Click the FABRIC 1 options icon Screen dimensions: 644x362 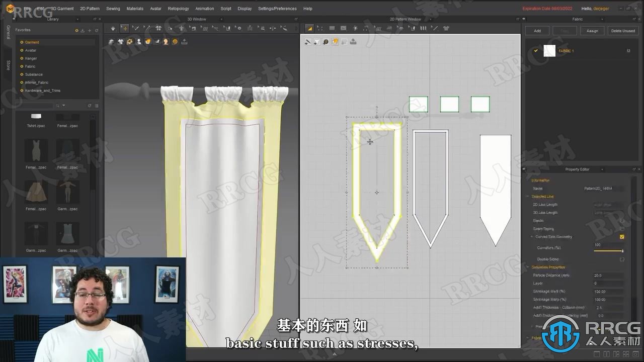628,51
